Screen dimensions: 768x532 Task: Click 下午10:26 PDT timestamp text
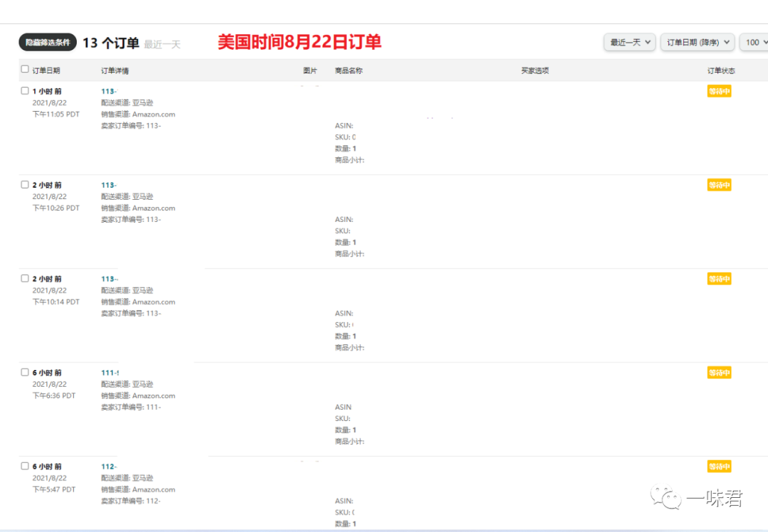pos(56,208)
